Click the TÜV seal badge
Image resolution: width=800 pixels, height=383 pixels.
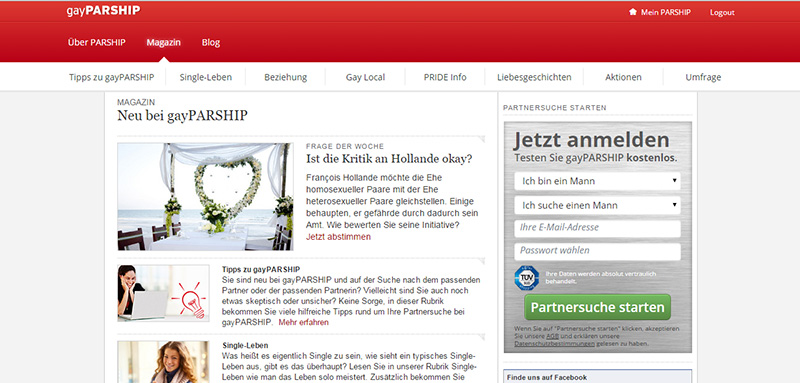pyautogui.click(x=527, y=278)
